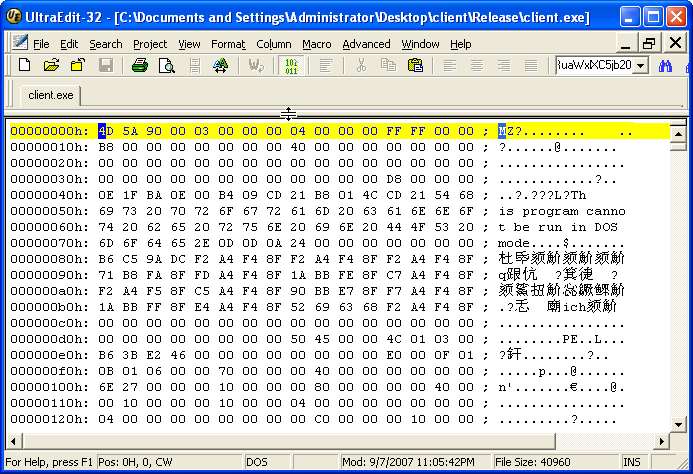Image resolution: width=693 pixels, height=474 pixels.
Task: Toggle Hex mode 101 011 icon
Action: [x=291, y=65]
